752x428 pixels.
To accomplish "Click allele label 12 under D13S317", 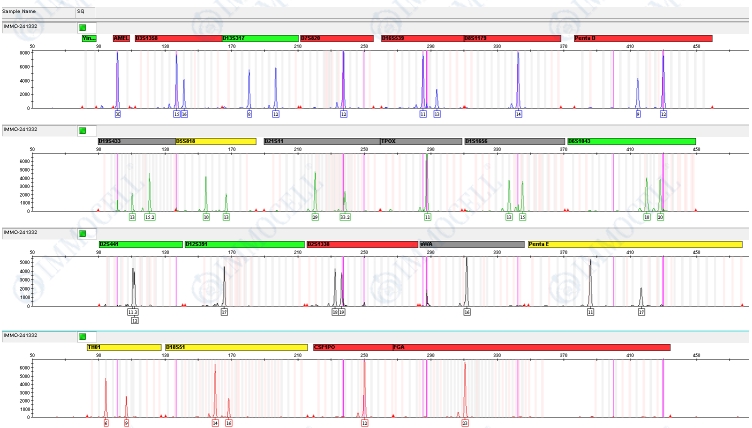I will click(x=276, y=114).
